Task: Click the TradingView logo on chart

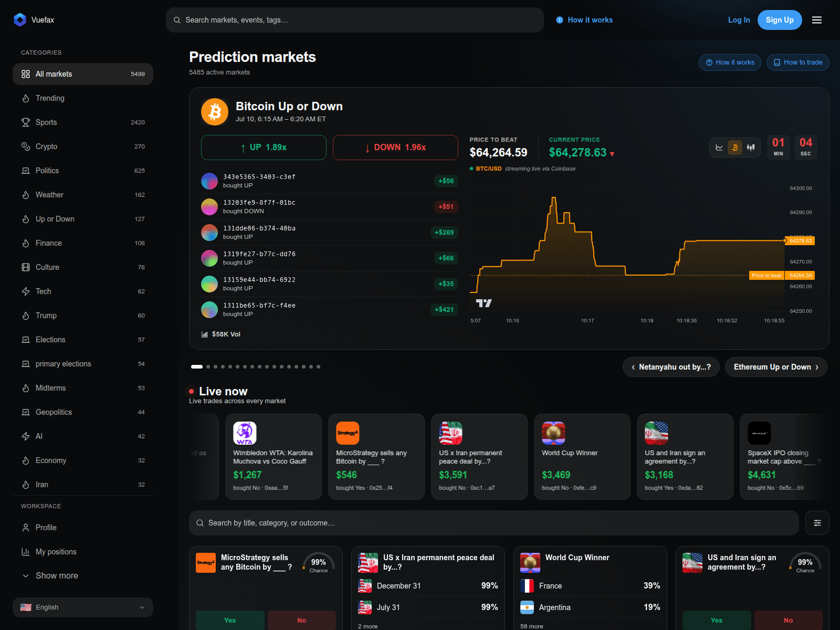Action: coord(484,303)
